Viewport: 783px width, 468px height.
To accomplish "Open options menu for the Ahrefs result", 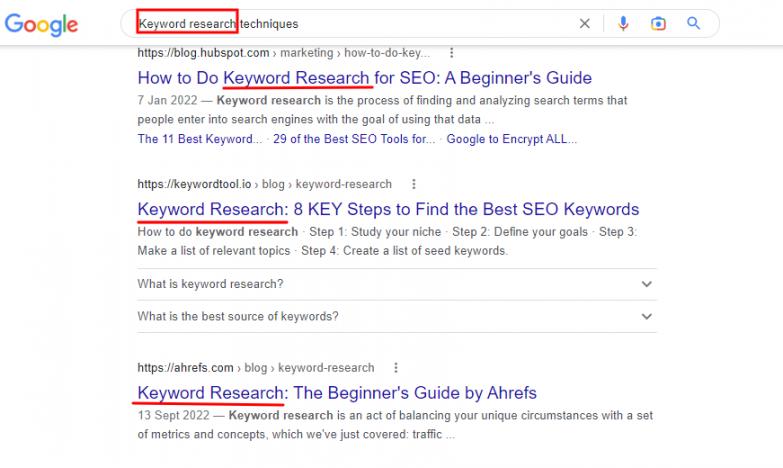I will click(396, 367).
